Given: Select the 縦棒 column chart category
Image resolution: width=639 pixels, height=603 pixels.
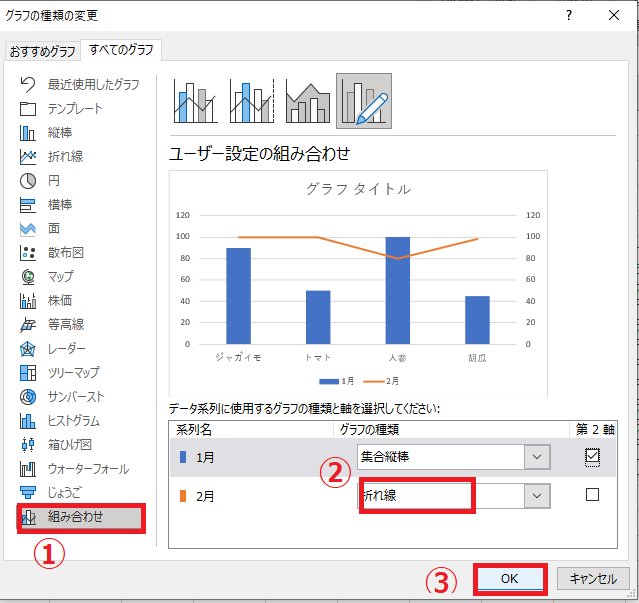Looking at the screenshot, I should click(x=46, y=133).
